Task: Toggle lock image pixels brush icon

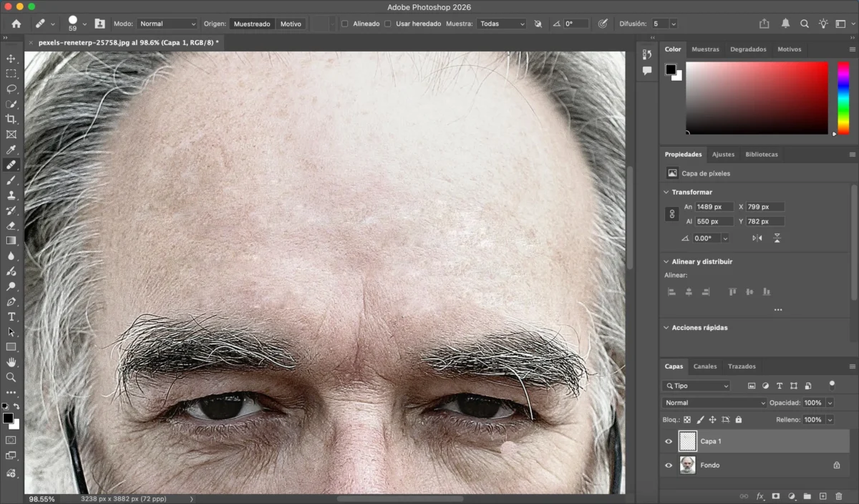Action: click(x=700, y=420)
